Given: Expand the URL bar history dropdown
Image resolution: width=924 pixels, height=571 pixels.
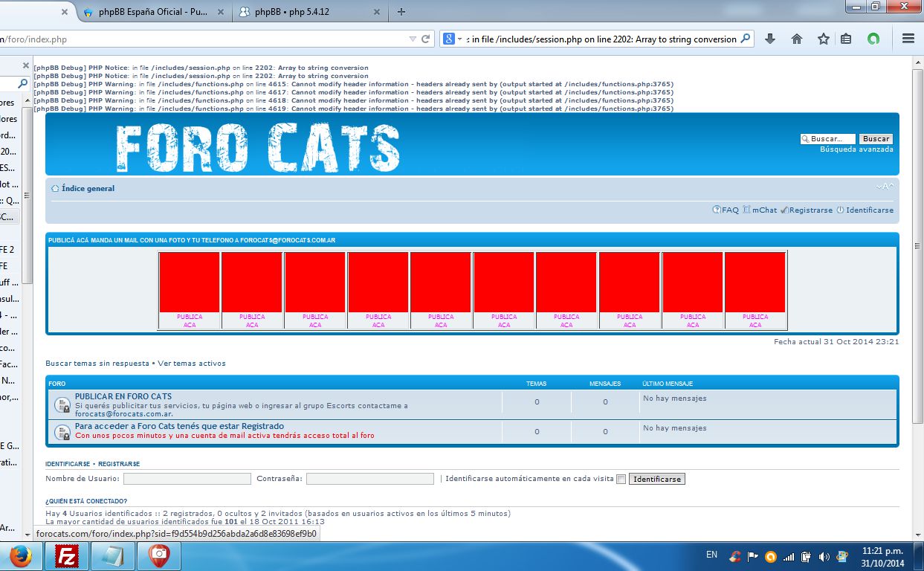Looking at the screenshot, I should pos(413,39).
